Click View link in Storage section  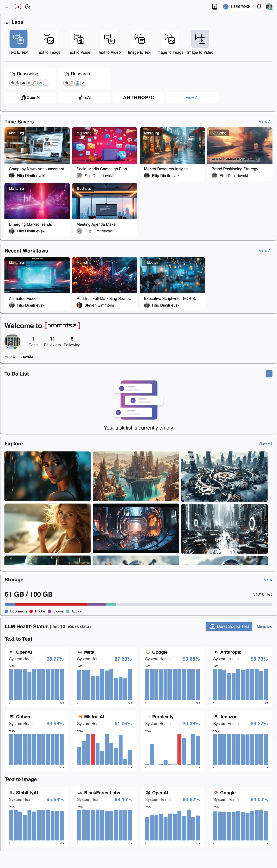tap(268, 580)
